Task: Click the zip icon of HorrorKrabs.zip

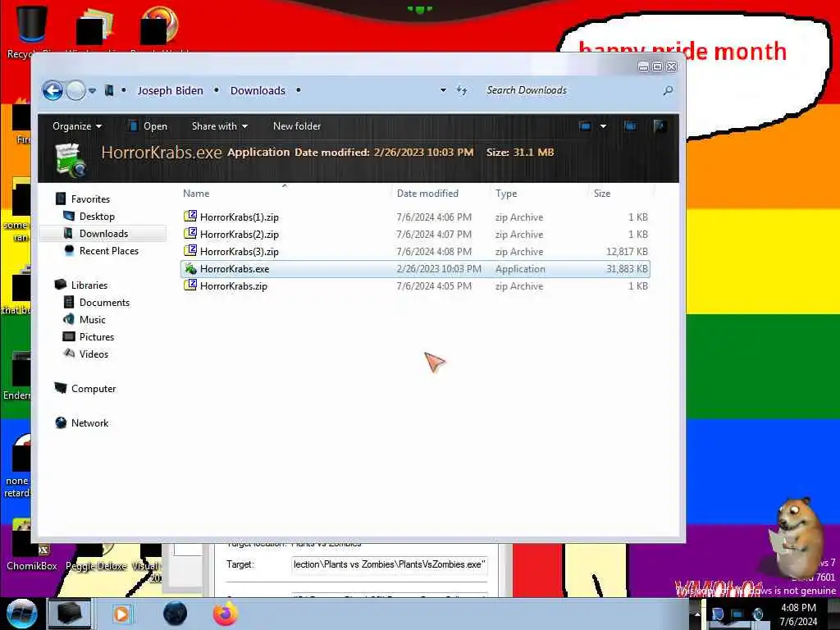Action: click(x=190, y=285)
